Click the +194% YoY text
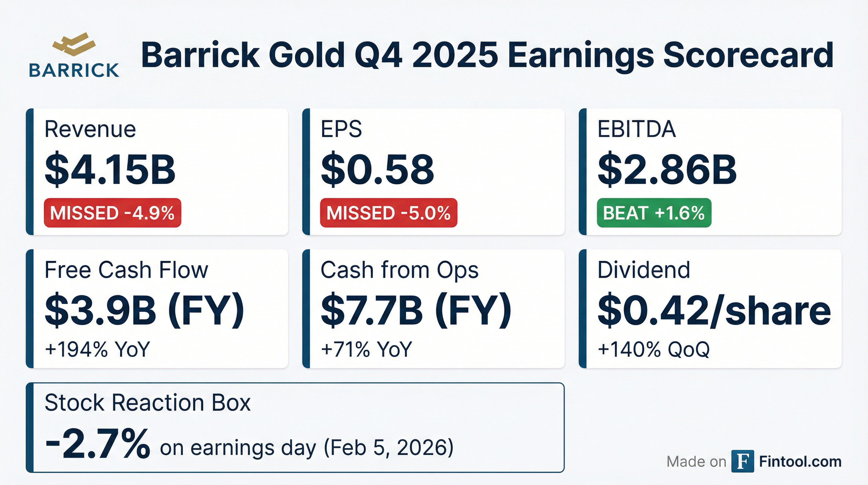 click(97, 349)
